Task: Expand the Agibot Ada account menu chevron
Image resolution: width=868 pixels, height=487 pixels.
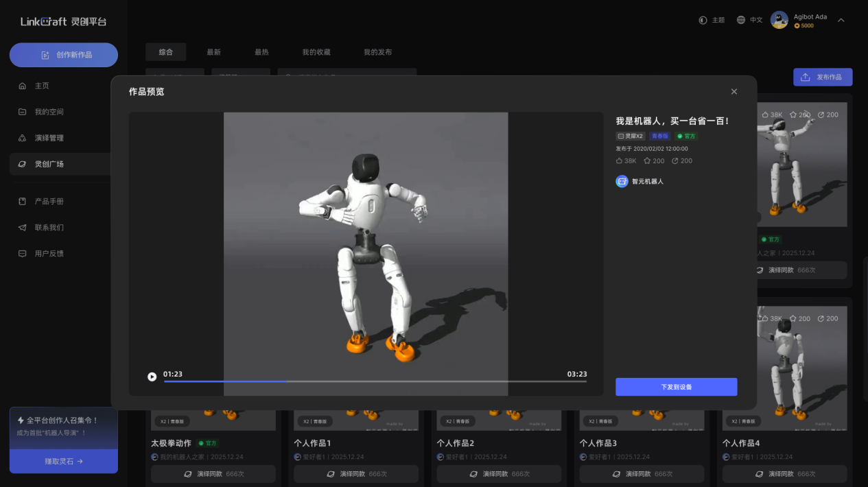Action: pos(841,21)
